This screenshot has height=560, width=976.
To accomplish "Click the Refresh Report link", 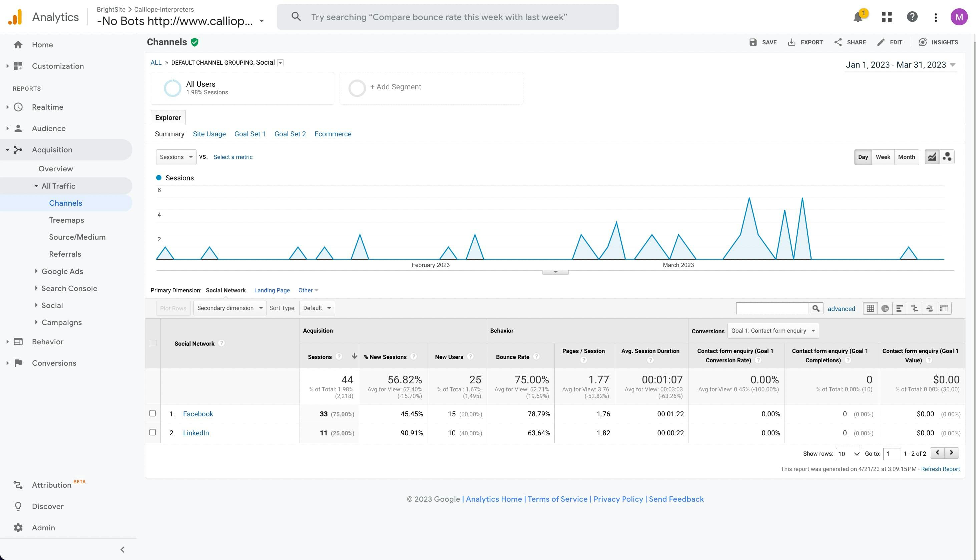I will point(940,469).
